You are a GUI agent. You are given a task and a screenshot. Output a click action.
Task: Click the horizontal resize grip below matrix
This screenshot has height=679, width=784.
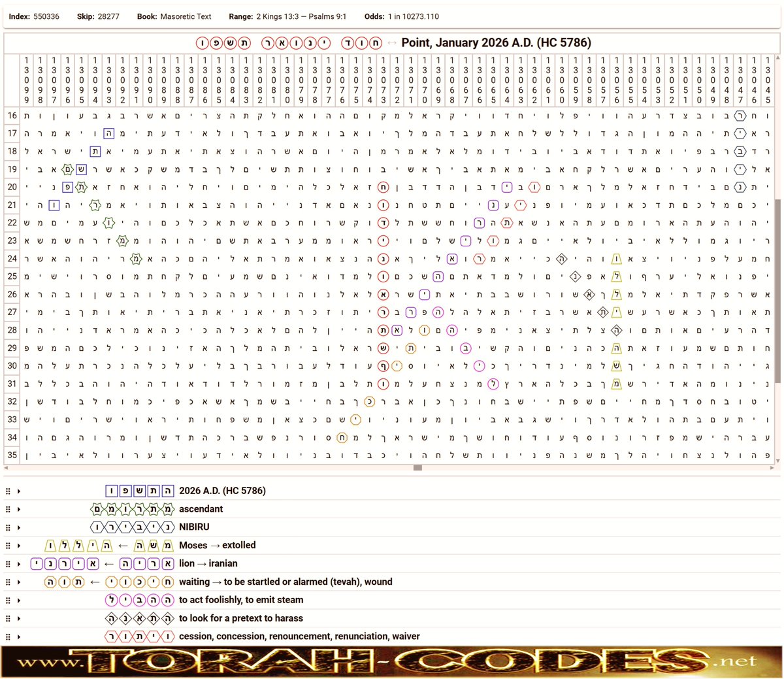click(417, 468)
